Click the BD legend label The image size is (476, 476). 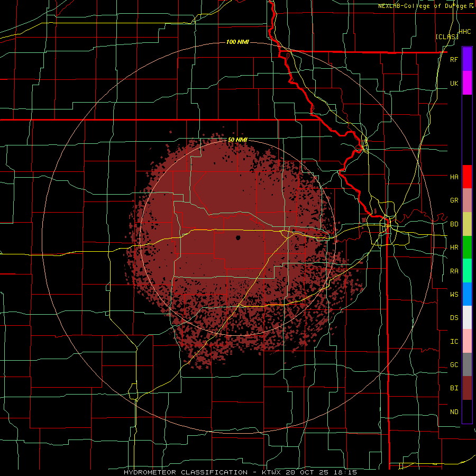[x=454, y=224]
